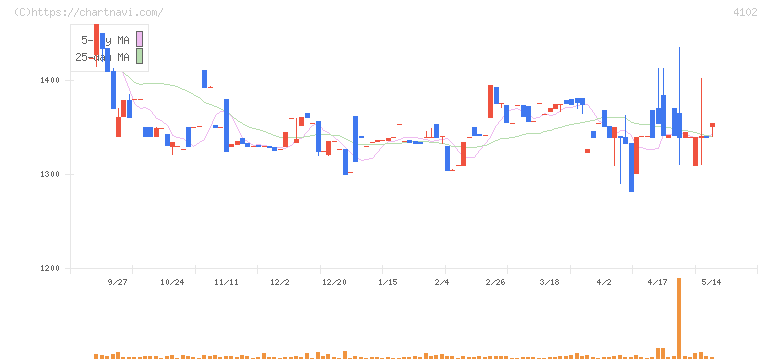This screenshot has height=361, width=772.
Task: Select the 4/2 date axis label
Action: coord(604,282)
